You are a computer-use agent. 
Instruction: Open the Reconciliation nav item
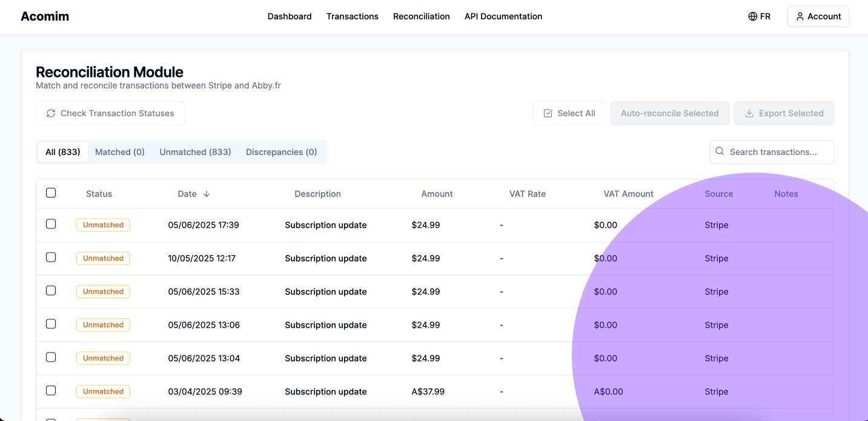[x=422, y=16]
